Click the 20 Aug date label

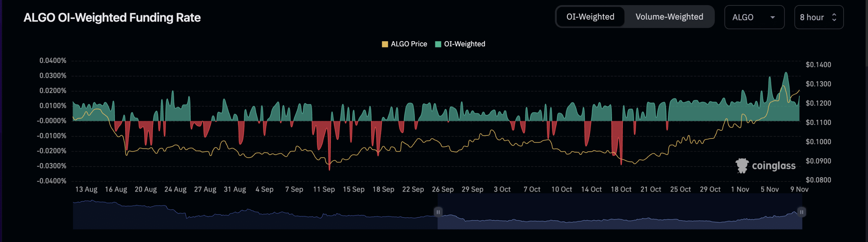click(x=146, y=190)
